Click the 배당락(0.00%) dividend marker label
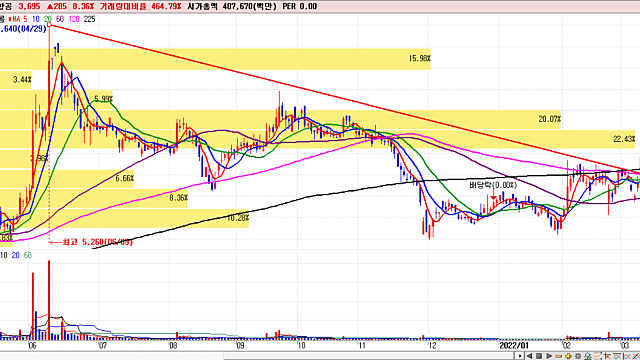The width and height of the screenshot is (640, 360). 493,185
